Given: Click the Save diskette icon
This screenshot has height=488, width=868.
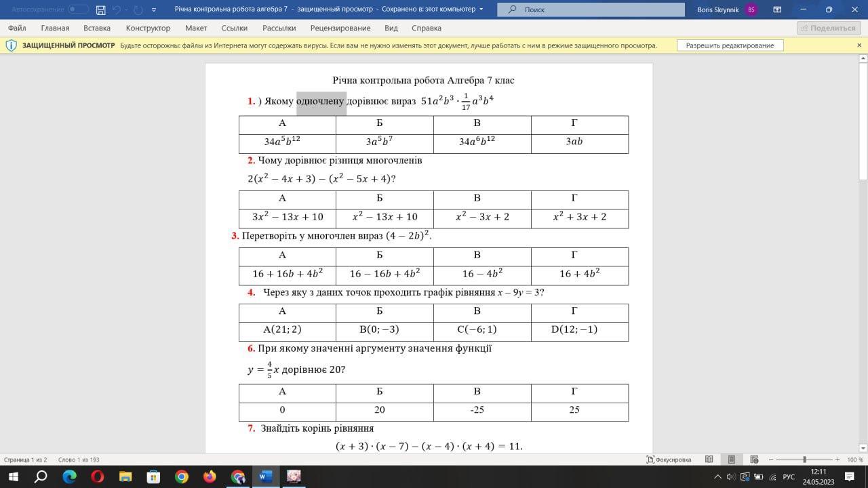Looking at the screenshot, I should (101, 9).
